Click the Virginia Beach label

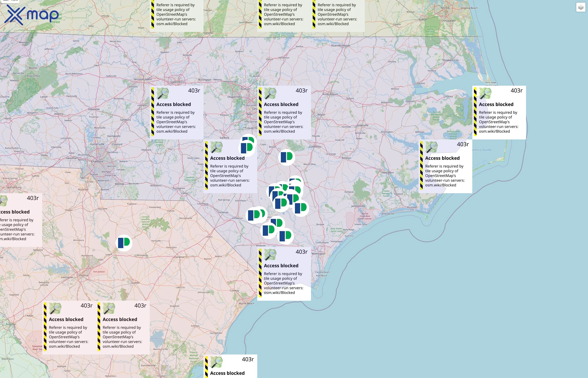[x=469, y=8]
